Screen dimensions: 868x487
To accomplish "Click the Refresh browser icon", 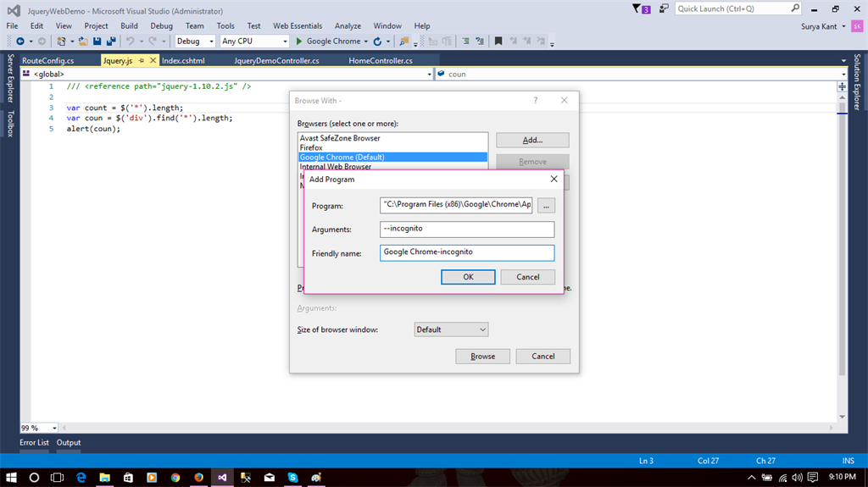I will coord(377,41).
